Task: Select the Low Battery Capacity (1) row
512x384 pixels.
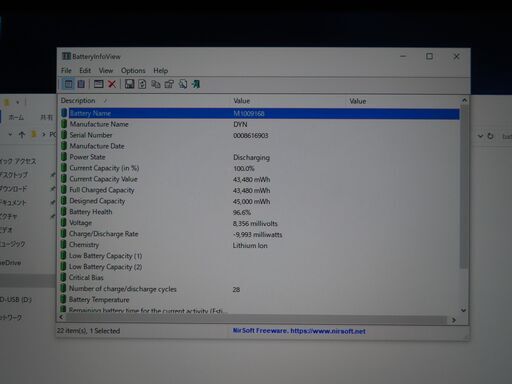Action: 260,256
